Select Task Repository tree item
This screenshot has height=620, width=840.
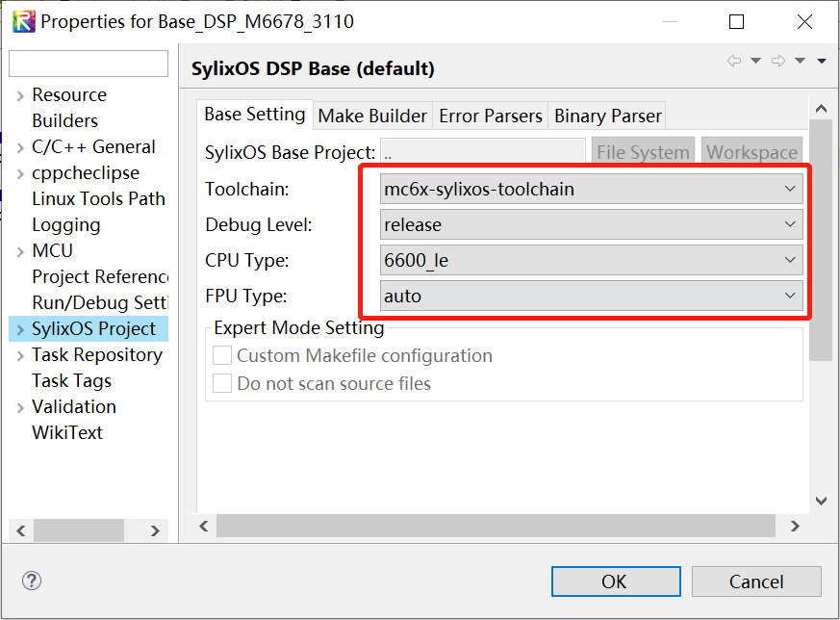click(97, 354)
